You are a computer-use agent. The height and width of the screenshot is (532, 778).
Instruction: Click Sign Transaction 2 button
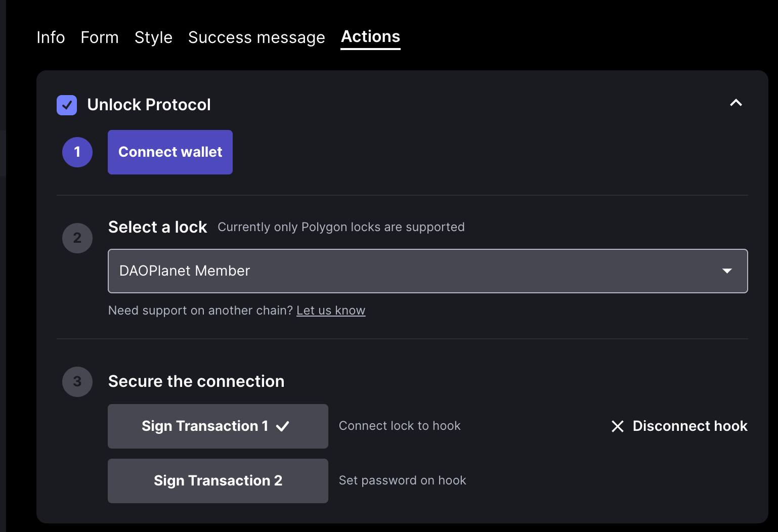(218, 481)
